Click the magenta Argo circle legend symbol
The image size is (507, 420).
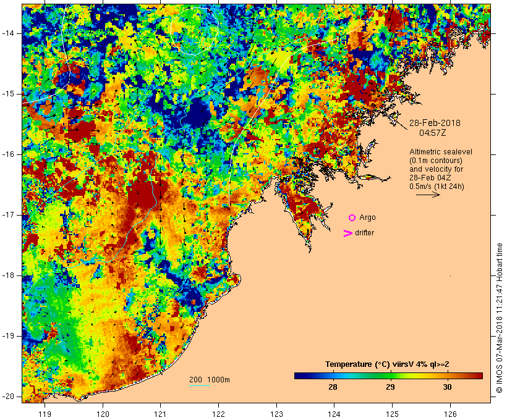click(x=352, y=218)
